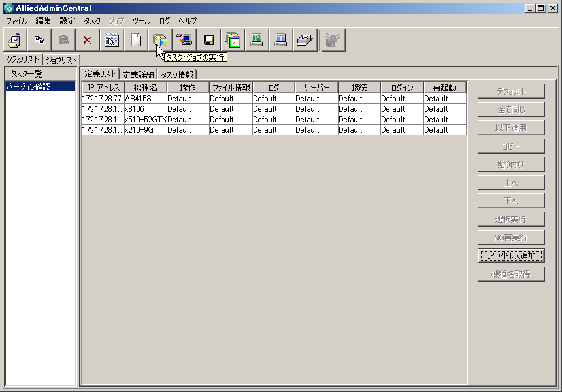The image size is (562, 392).
Task: Select the AR415S model name cell
Action: (x=146, y=99)
